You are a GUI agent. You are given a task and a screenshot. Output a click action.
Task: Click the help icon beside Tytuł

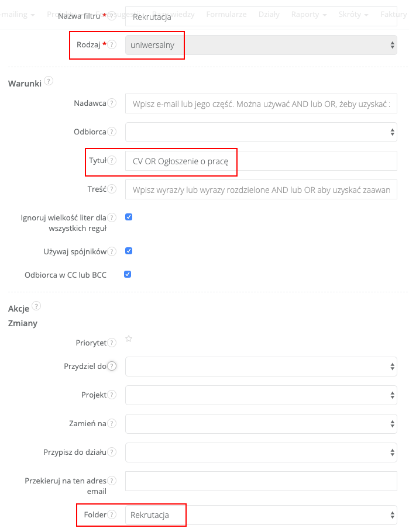coord(112,160)
